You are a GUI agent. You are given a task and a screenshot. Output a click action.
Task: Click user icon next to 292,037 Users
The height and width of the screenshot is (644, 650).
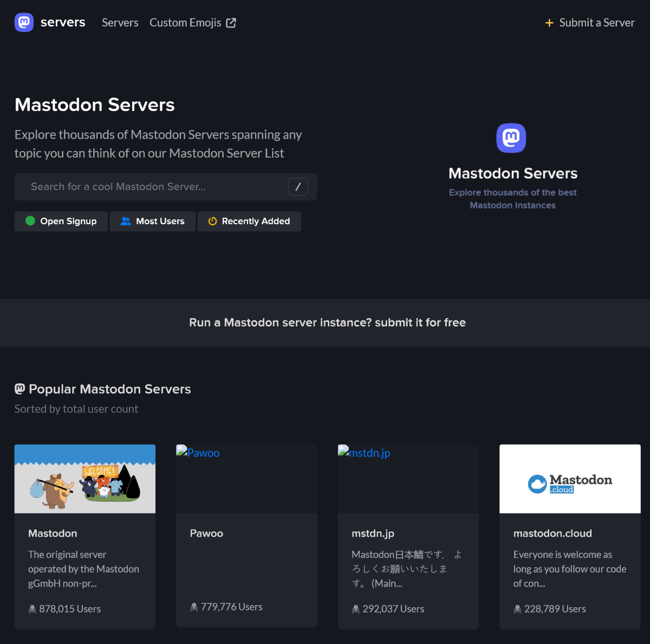pos(356,609)
